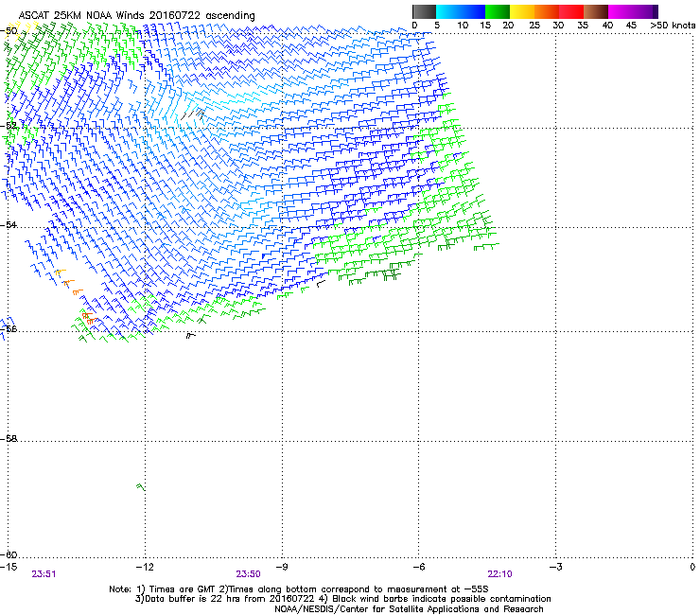Click the brown 35-40 knots legend segment
The height and width of the screenshot is (615, 700).
[x=596, y=11]
